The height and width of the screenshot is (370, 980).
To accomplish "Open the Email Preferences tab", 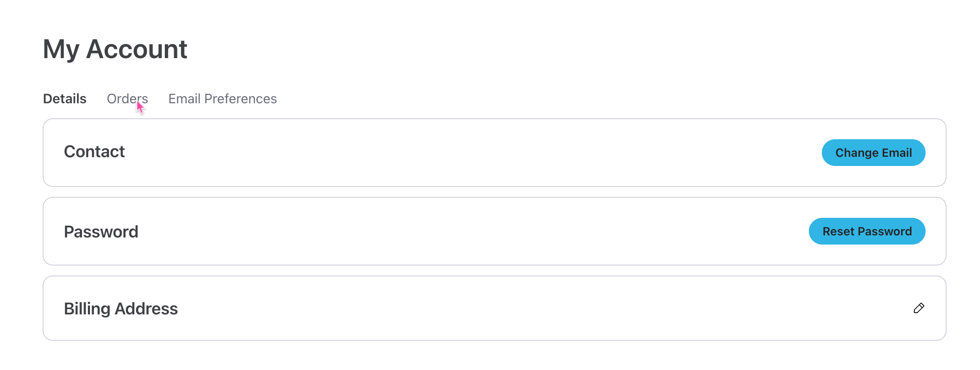I will [222, 99].
